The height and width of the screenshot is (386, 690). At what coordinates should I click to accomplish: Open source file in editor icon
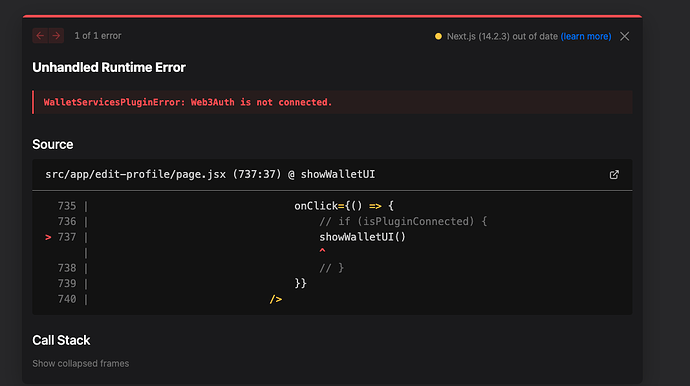614,175
